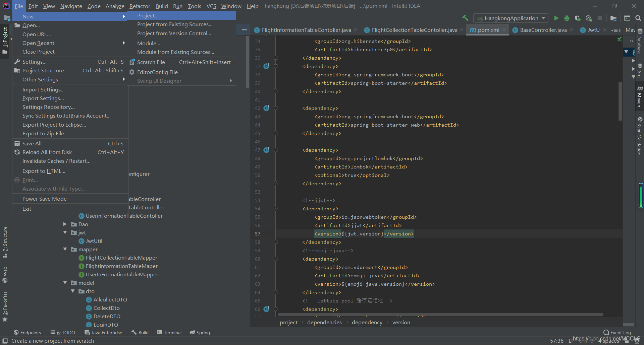644x345 pixels.
Task: Expand the Open Recent submenu
Action: tap(70, 43)
